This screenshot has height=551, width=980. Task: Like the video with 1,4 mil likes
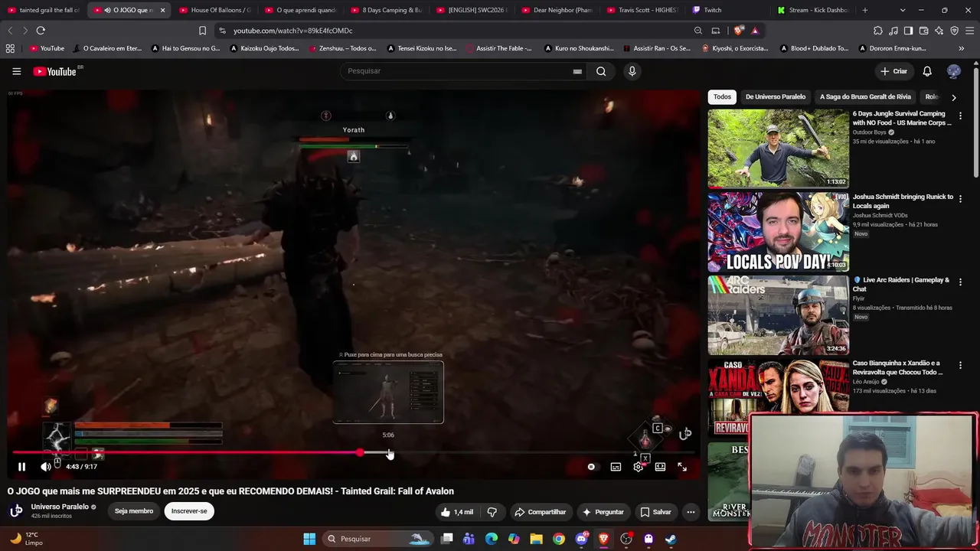point(457,512)
